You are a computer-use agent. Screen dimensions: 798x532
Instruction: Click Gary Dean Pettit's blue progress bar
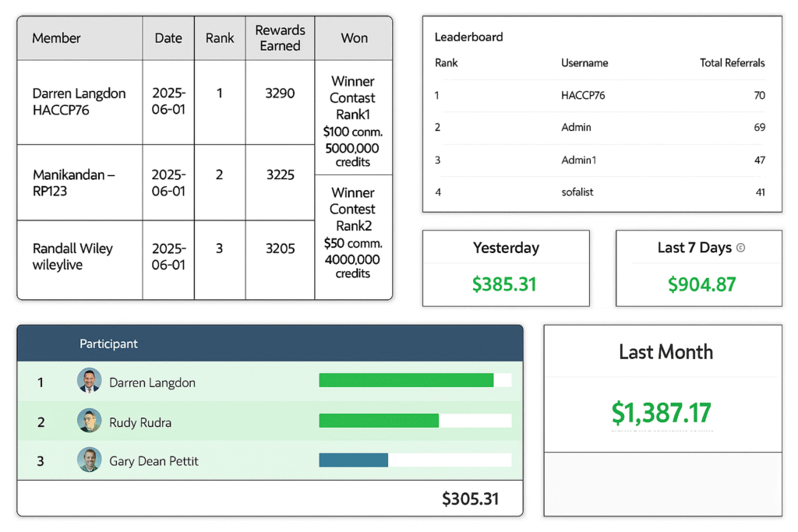353,460
